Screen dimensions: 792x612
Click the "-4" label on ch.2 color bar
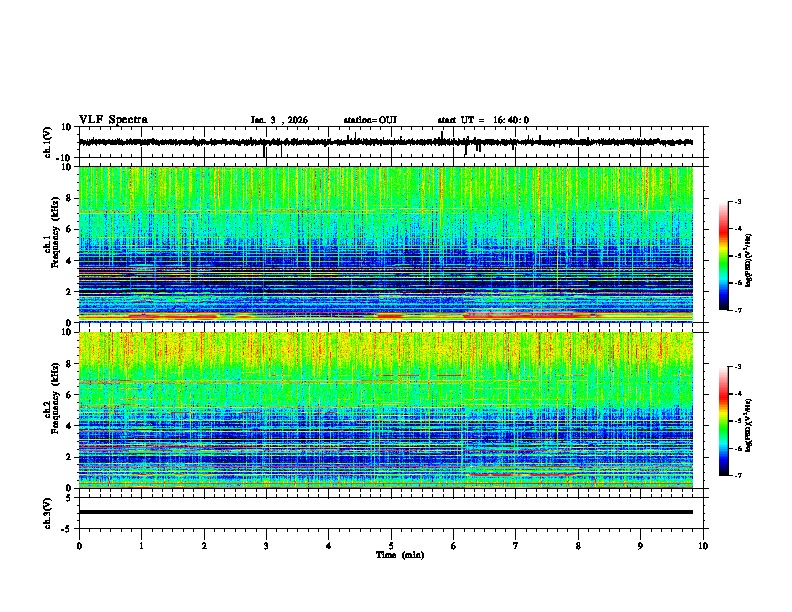click(738, 394)
